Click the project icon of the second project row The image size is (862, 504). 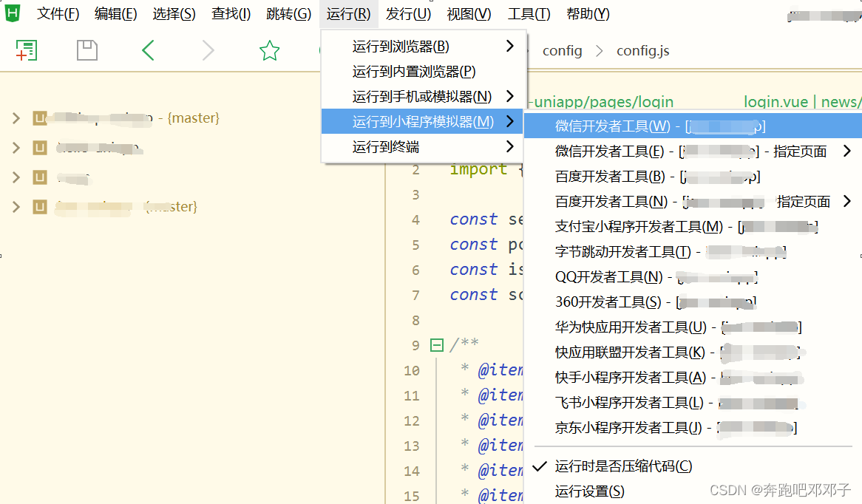(40, 148)
